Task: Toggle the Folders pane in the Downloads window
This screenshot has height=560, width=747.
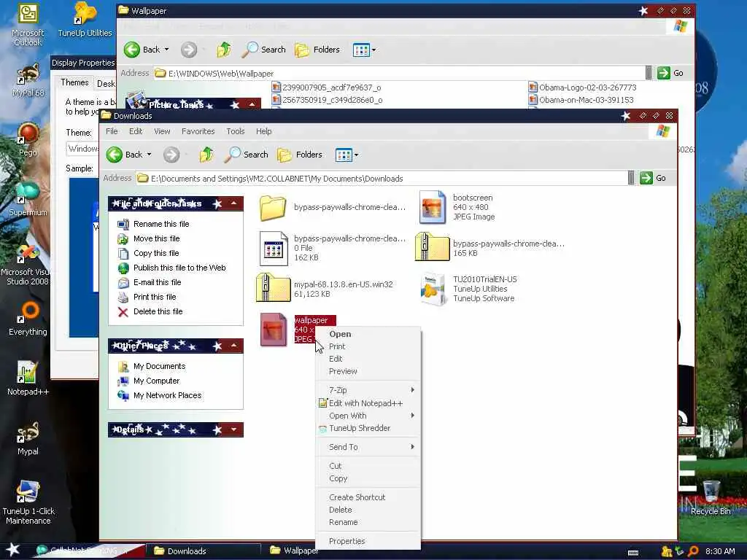Action: [x=300, y=155]
